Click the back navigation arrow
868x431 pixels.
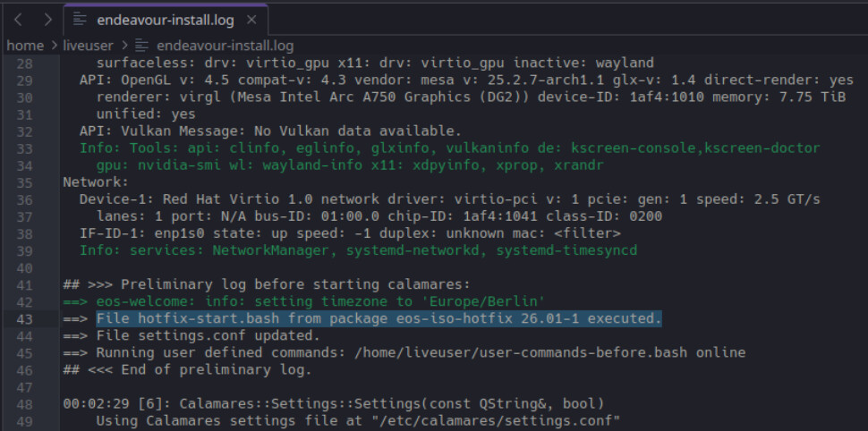[17, 19]
